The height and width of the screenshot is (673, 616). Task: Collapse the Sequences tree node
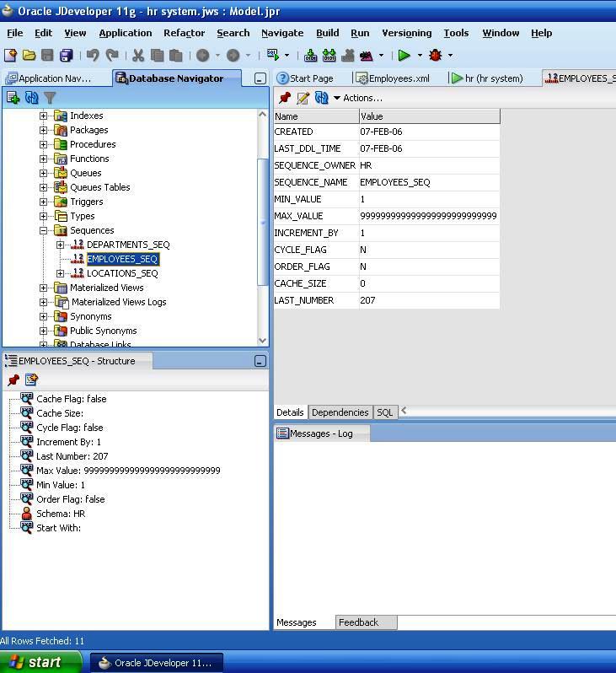pyautogui.click(x=44, y=230)
